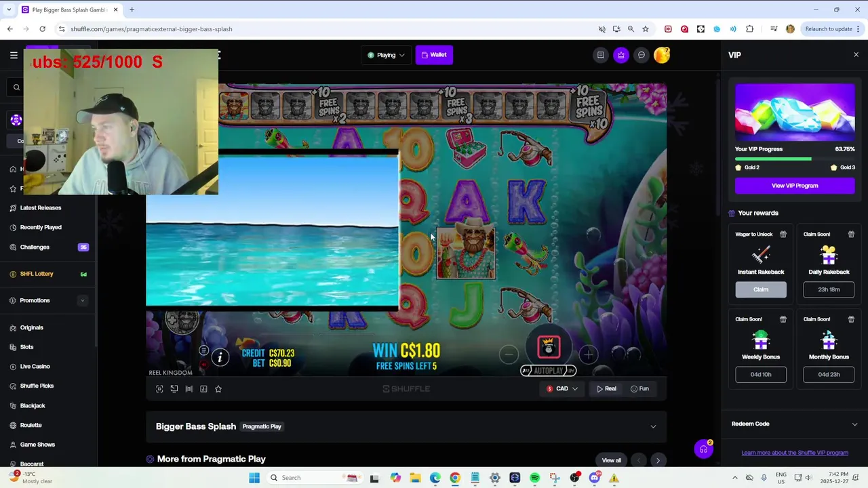Open Challenges in sidebar
This screenshot has height=488, width=868.
[x=35, y=247]
